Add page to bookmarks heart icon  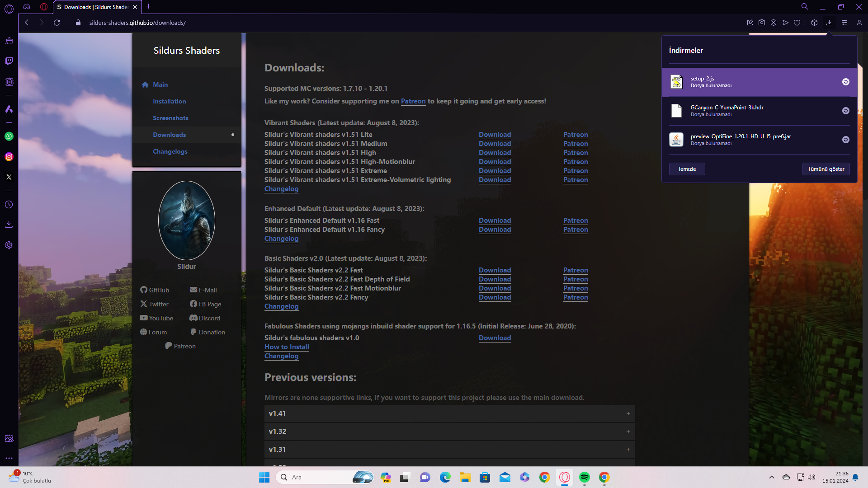coord(797,23)
